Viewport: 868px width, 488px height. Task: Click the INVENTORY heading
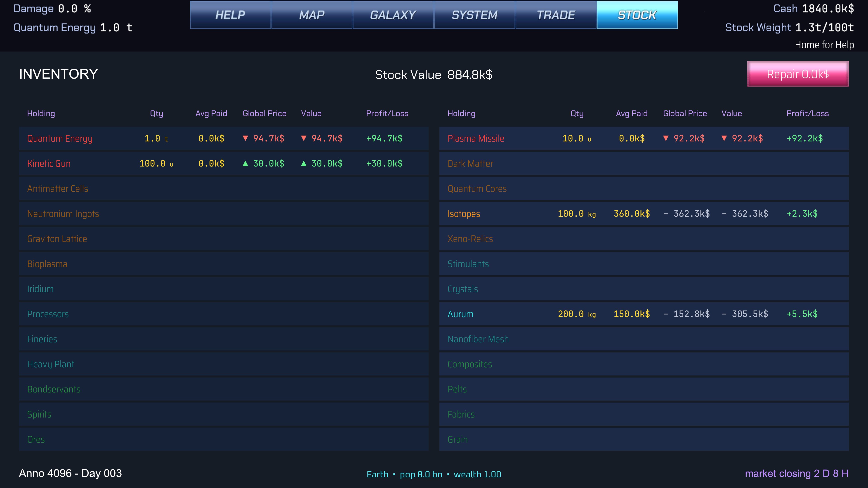(x=59, y=74)
